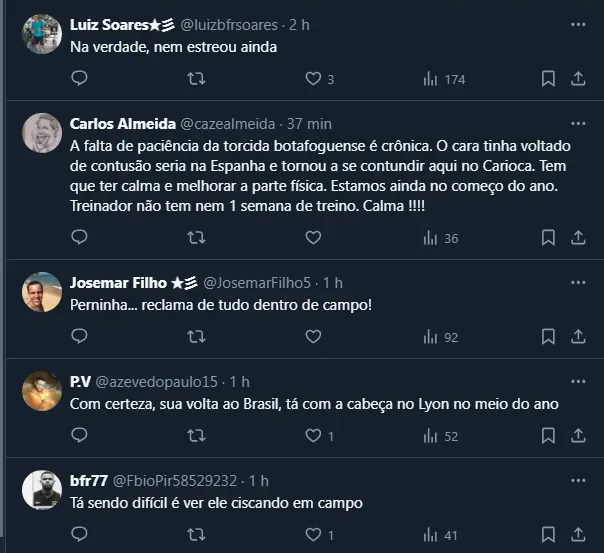The height and width of the screenshot is (553, 604).
Task: Share the bfr77 tweet
Action: tap(578, 535)
